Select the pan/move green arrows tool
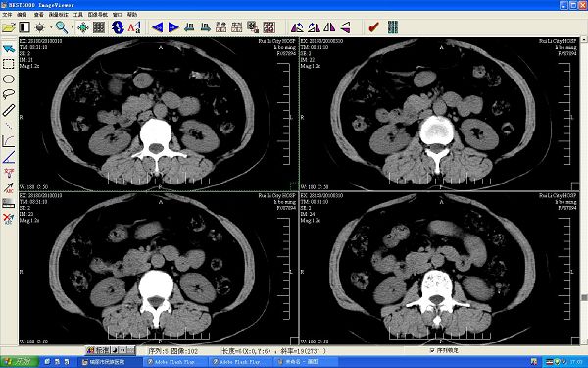This screenshot has height=368, width=588. coord(83,27)
